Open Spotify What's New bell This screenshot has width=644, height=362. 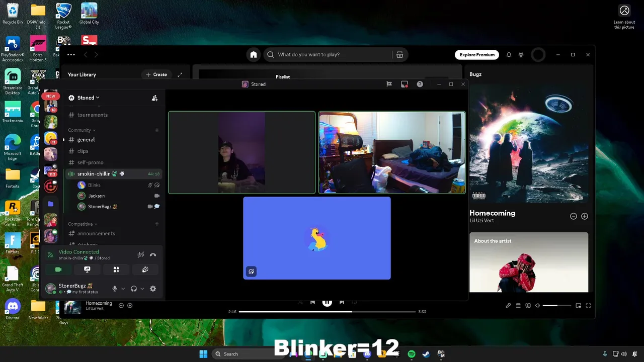click(509, 55)
